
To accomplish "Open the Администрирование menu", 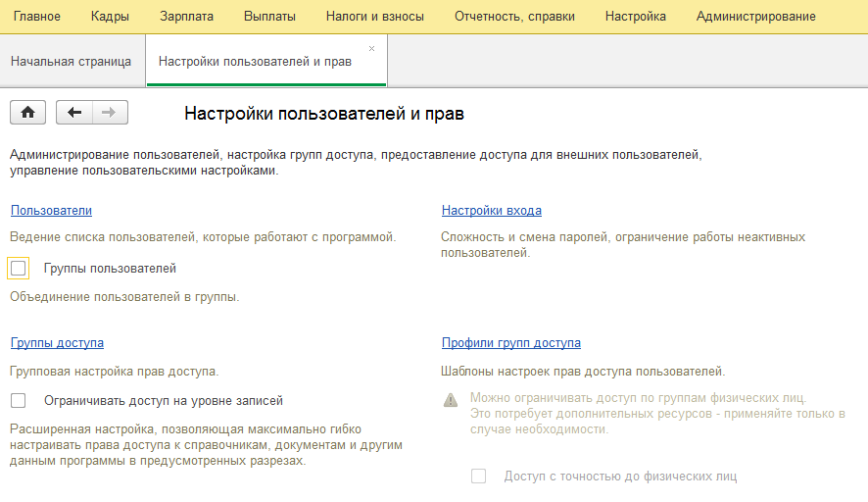I will pos(755,17).
